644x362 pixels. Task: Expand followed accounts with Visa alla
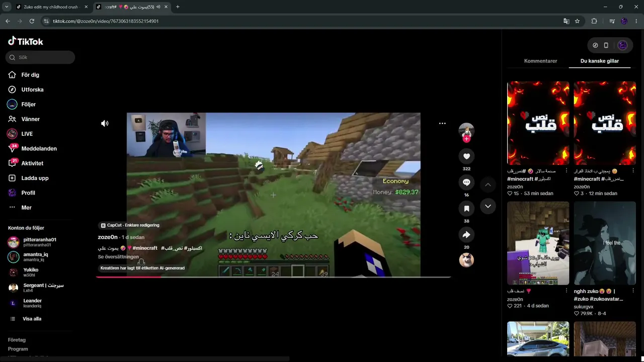tap(26, 319)
